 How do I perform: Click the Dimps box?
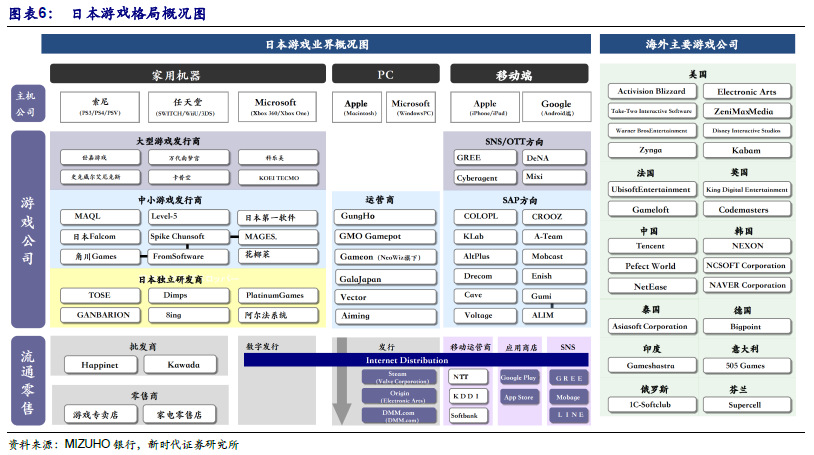(189, 296)
